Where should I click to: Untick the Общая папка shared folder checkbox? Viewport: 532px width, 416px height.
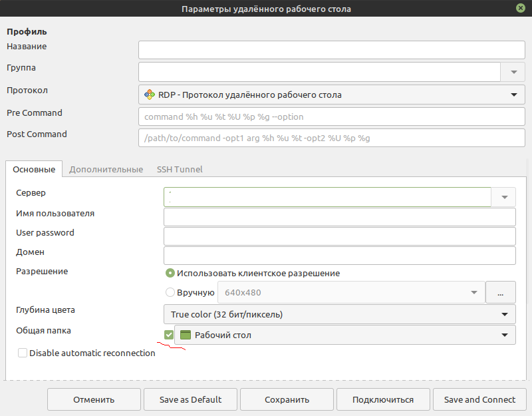(x=169, y=335)
